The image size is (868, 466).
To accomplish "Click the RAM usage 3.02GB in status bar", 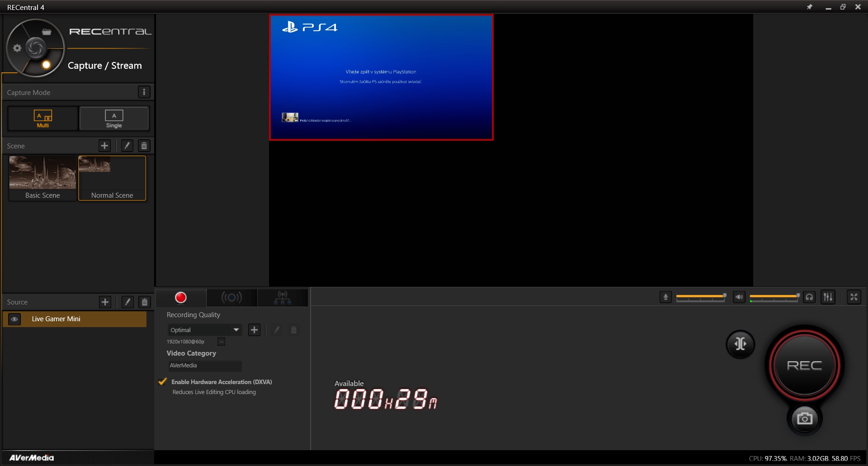I will click(x=818, y=458).
